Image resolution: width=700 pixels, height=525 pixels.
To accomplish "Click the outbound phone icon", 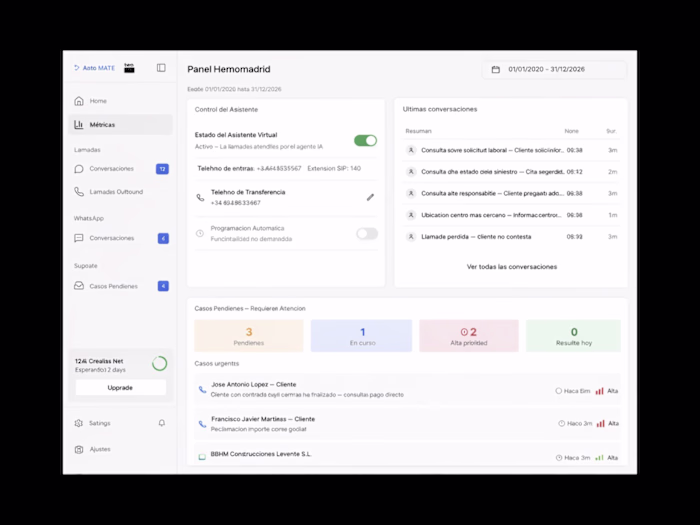I will [79, 192].
